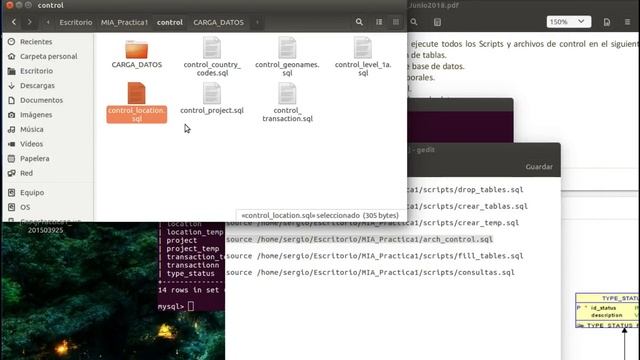Open the CARGA_DATOS folder icon
Image resolution: width=640 pixels, height=360 pixels.
coord(136,49)
